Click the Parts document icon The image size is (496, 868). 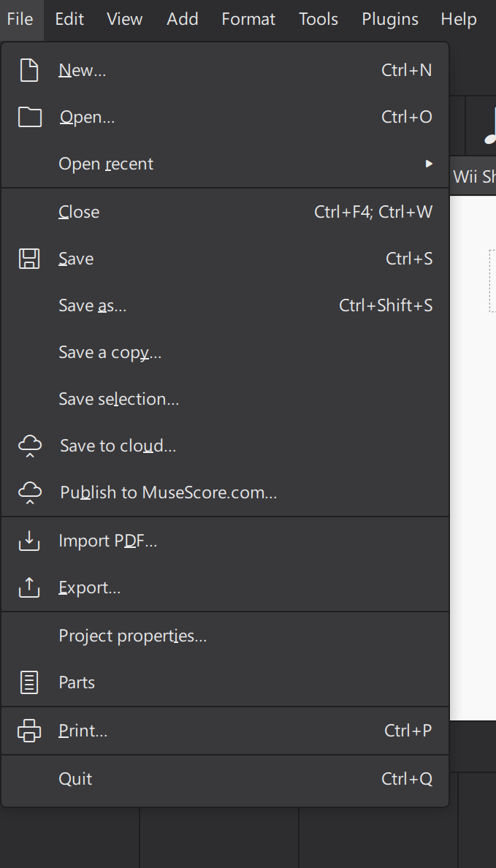[x=29, y=682]
